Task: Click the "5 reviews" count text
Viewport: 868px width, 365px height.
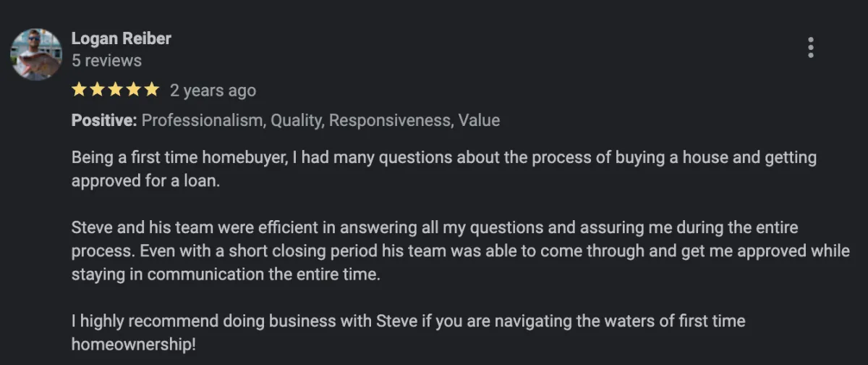Action: (x=106, y=61)
